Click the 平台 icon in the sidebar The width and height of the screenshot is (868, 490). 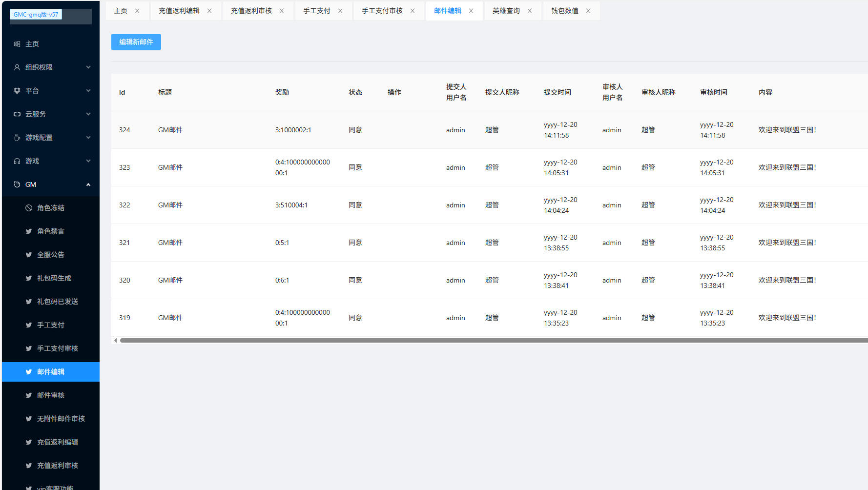17,91
